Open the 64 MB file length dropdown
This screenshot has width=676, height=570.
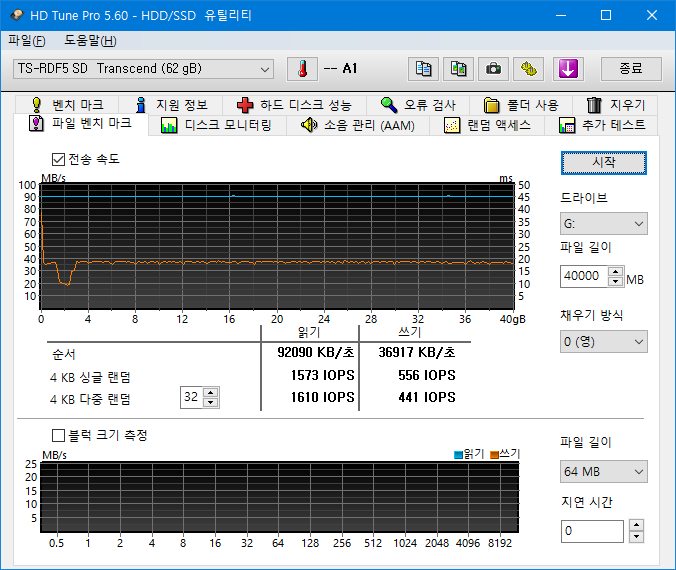(x=604, y=472)
